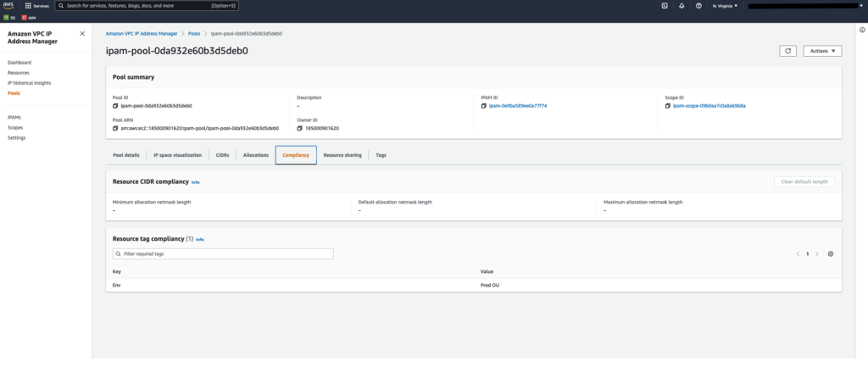Expand the Actions dropdown button
This screenshot has width=868, height=378.
(822, 51)
